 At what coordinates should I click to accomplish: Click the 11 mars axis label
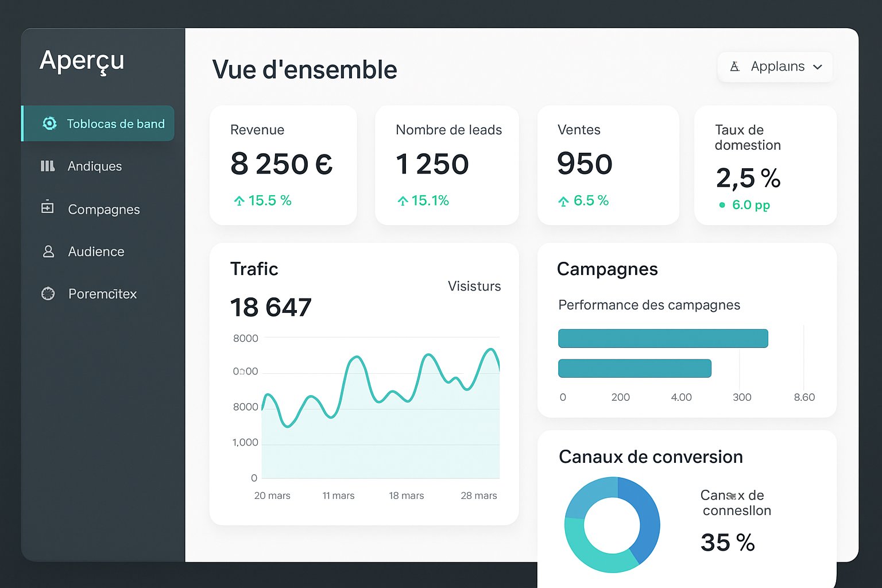click(x=338, y=496)
